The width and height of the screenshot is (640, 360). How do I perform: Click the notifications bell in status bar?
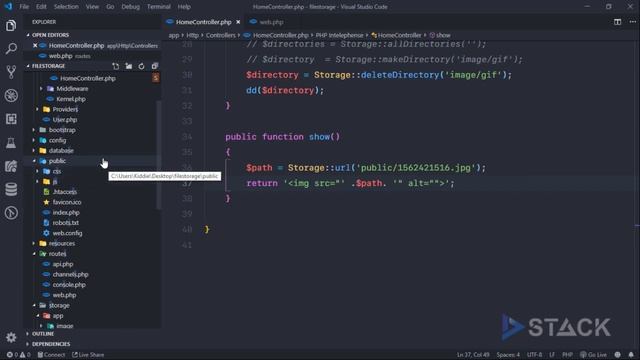point(631,355)
